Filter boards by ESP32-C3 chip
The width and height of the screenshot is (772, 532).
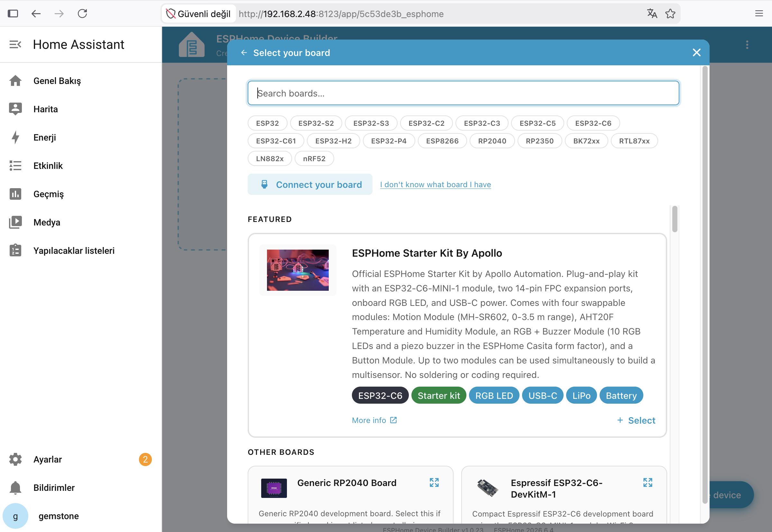pyautogui.click(x=482, y=123)
